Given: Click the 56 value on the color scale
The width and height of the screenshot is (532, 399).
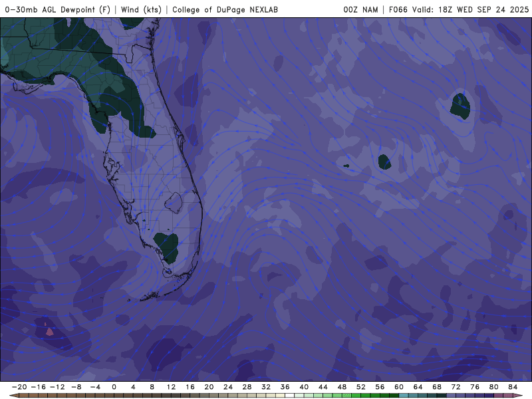Looking at the screenshot, I should [380, 387].
